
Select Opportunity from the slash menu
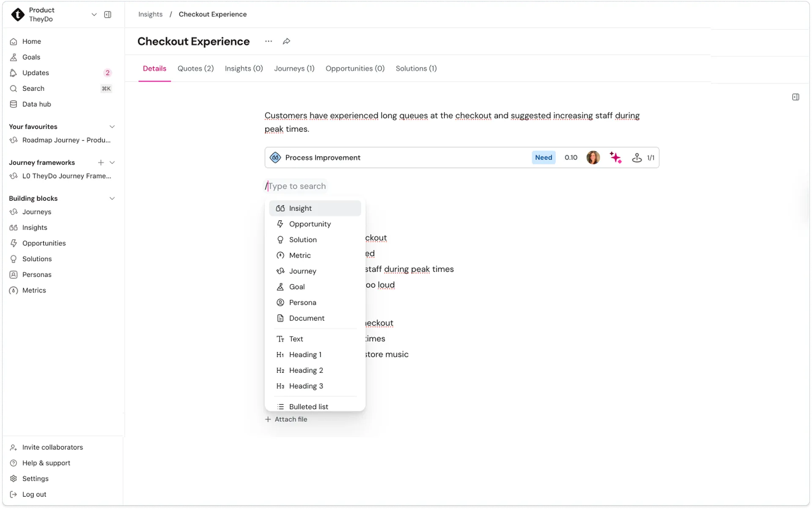point(315,224)
